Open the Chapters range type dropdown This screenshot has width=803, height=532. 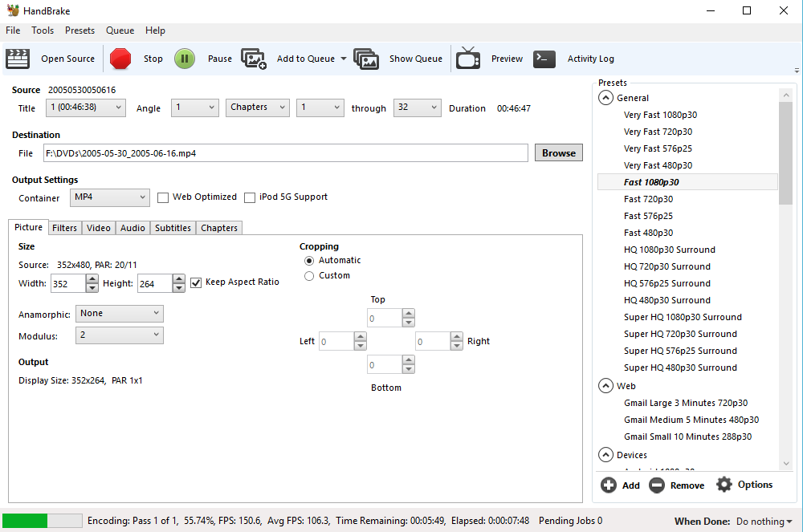[258, 108]
